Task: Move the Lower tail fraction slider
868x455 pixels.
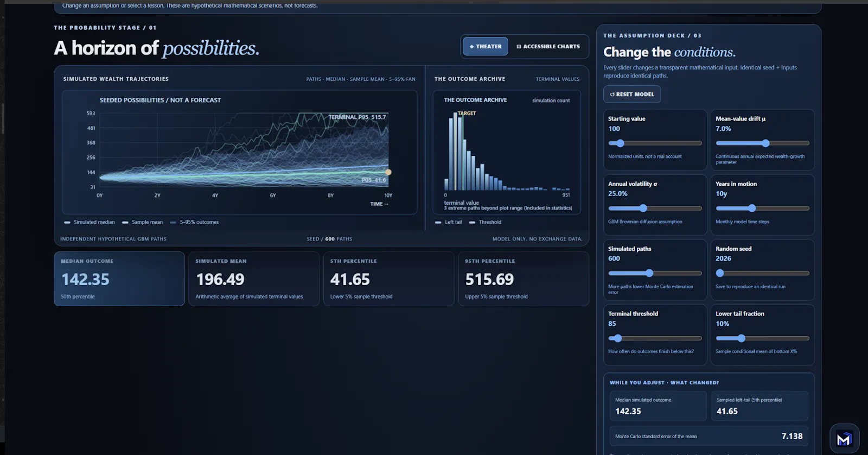Action: coord(762,338)
